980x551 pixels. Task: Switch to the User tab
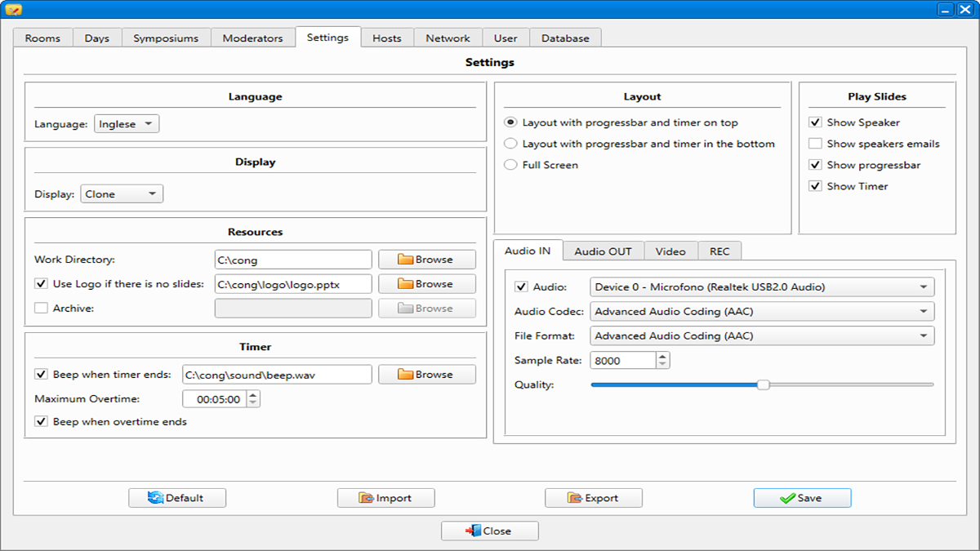(506, 38)
